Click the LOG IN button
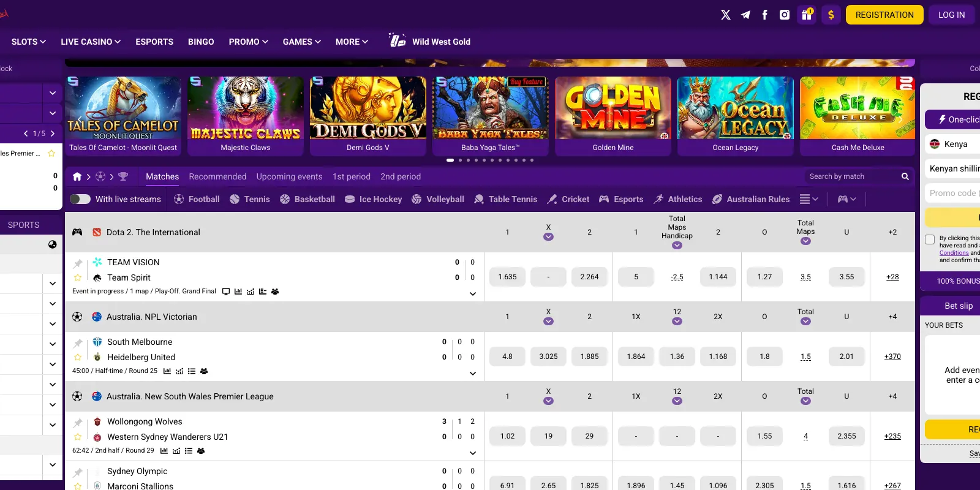This screenshot has width=980, height=490. 952,15
